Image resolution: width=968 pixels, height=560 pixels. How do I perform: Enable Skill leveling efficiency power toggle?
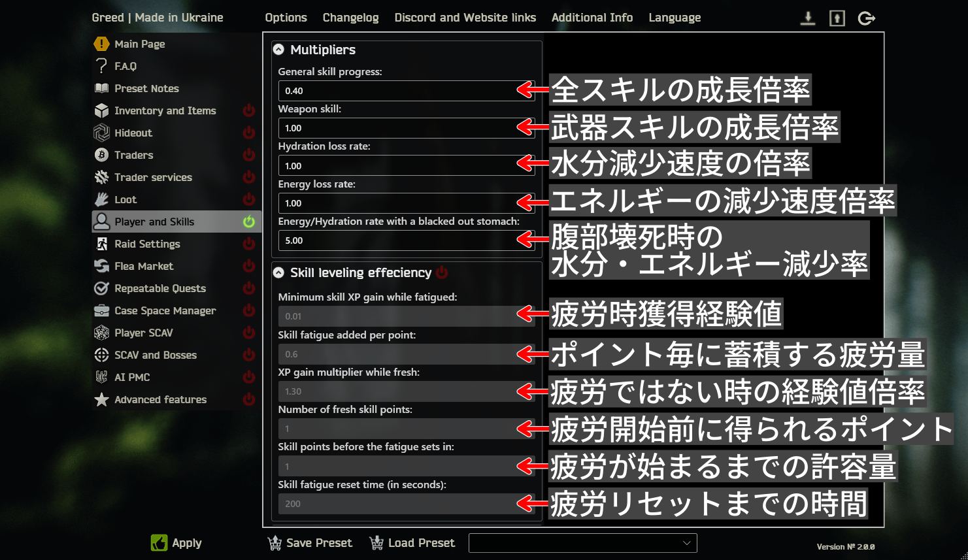[x=442, y=272]
